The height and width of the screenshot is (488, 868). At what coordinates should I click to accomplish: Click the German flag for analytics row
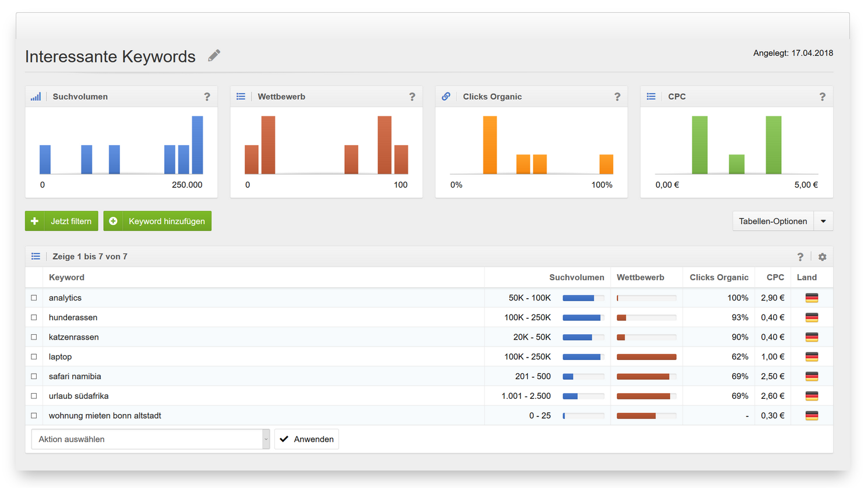(811, 298)
